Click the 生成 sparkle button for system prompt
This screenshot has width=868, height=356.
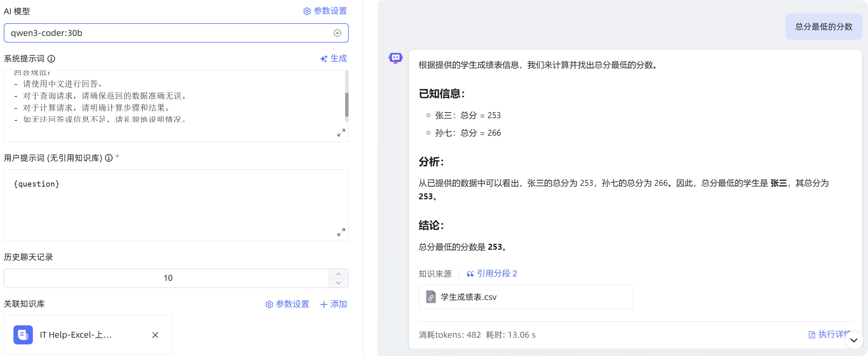point(334,59)
